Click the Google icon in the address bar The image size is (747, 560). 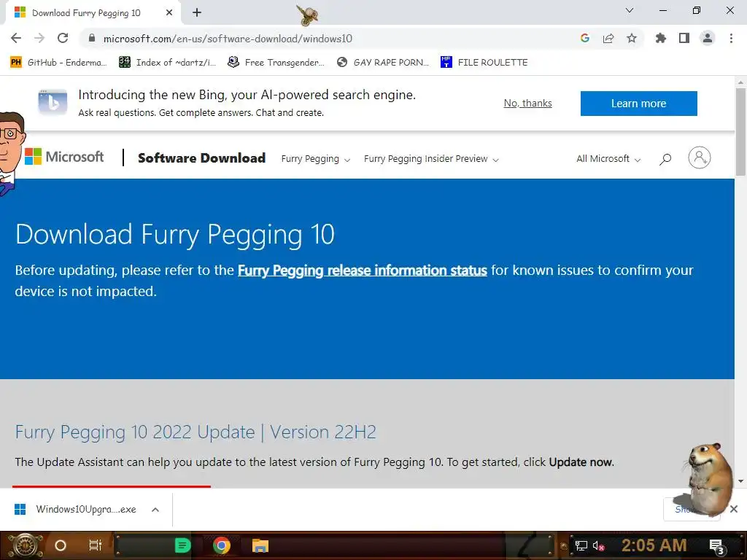pos(585,38)
